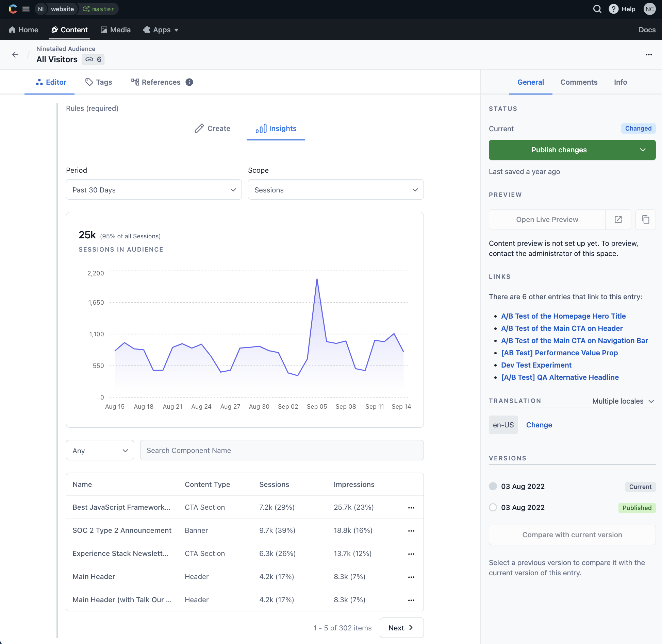
Task: Click the SOC 2 Type 2 Announcement name
Action: coord(122,530)
